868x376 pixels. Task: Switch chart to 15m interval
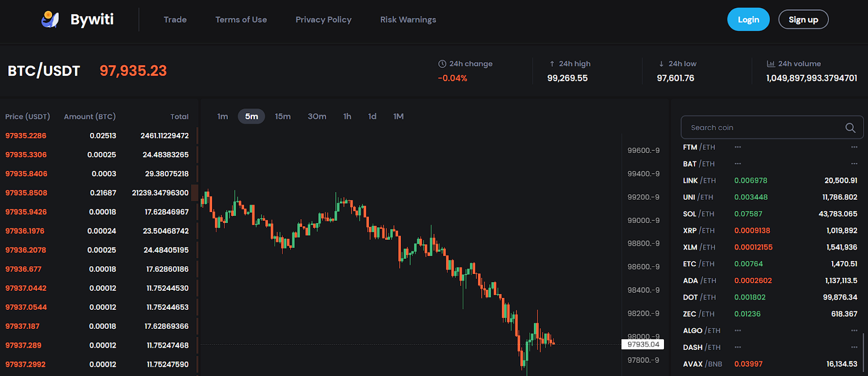click(283, 117)
